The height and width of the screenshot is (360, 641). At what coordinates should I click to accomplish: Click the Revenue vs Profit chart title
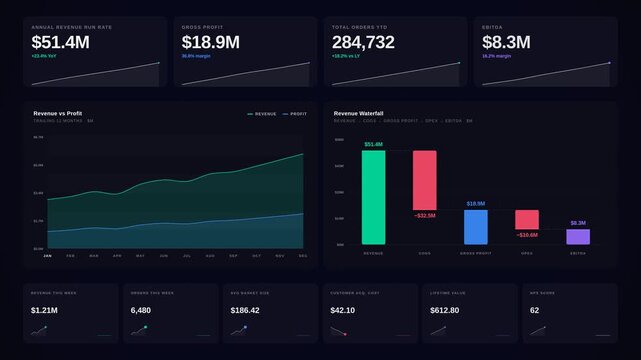[58, 114]
